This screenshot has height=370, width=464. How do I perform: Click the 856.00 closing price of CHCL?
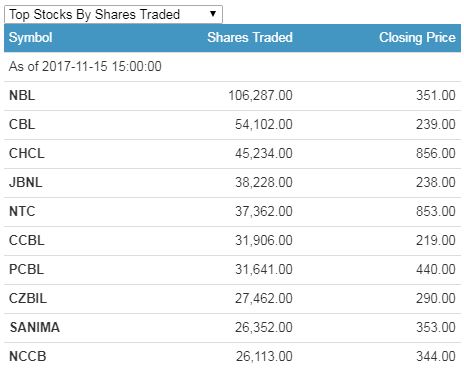[436, 153]
